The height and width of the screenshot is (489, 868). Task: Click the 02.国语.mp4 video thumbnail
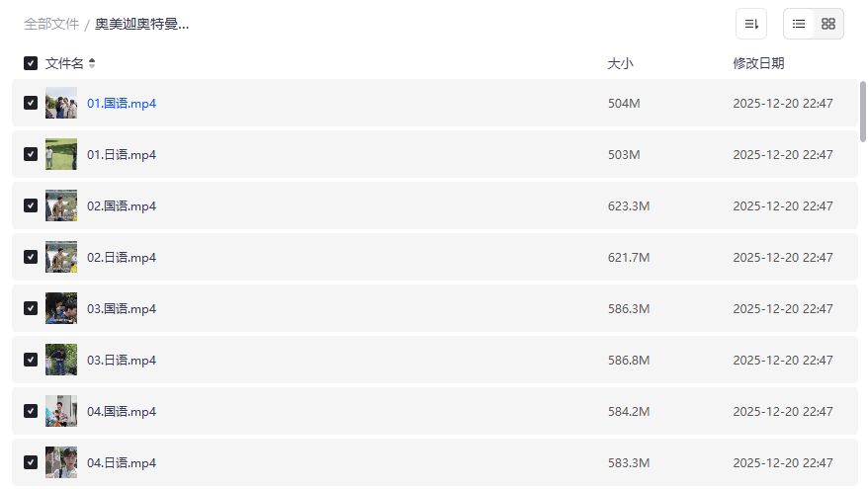point(61,205)
